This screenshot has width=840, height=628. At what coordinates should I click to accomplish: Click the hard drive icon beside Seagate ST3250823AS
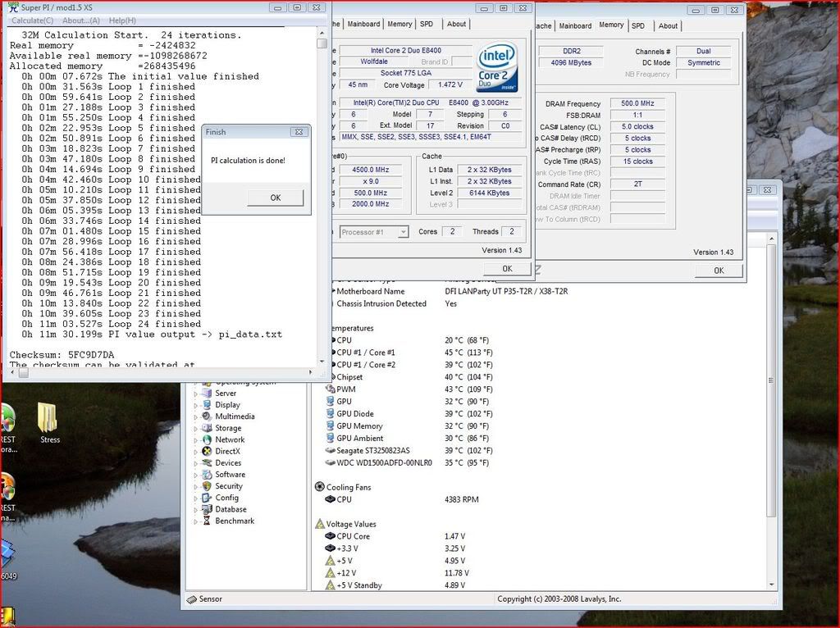[330, 451]
